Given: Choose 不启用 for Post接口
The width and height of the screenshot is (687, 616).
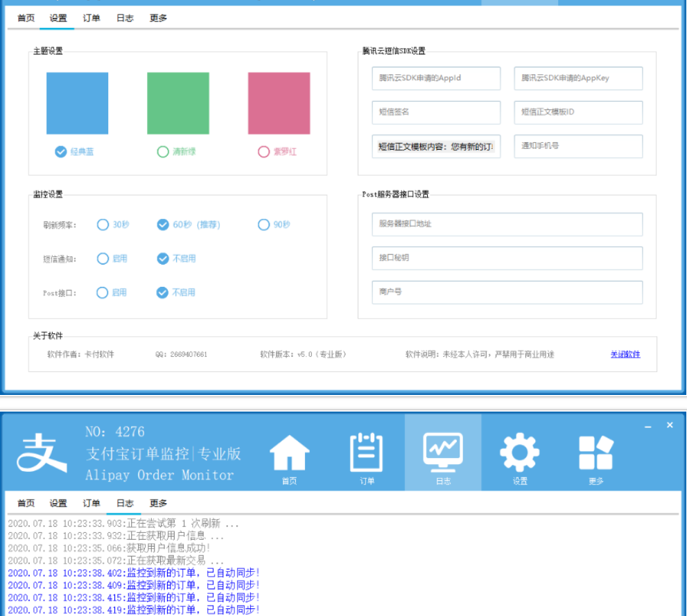Looking at the screenshot, I should tap(176, 292).
